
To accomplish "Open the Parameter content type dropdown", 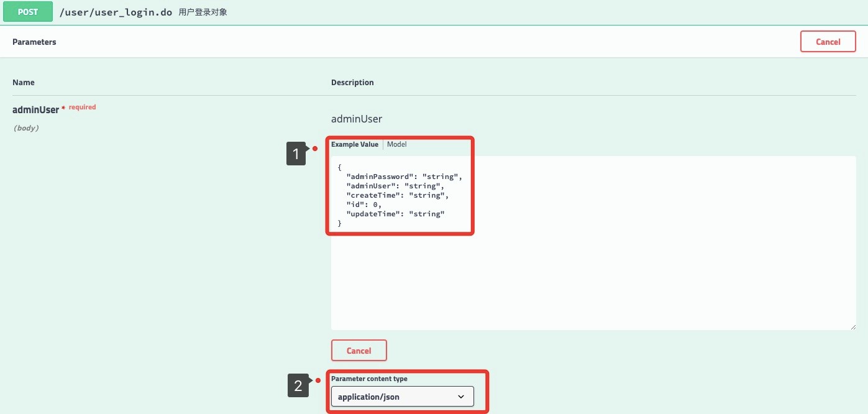I will click(x=403, y=397).
